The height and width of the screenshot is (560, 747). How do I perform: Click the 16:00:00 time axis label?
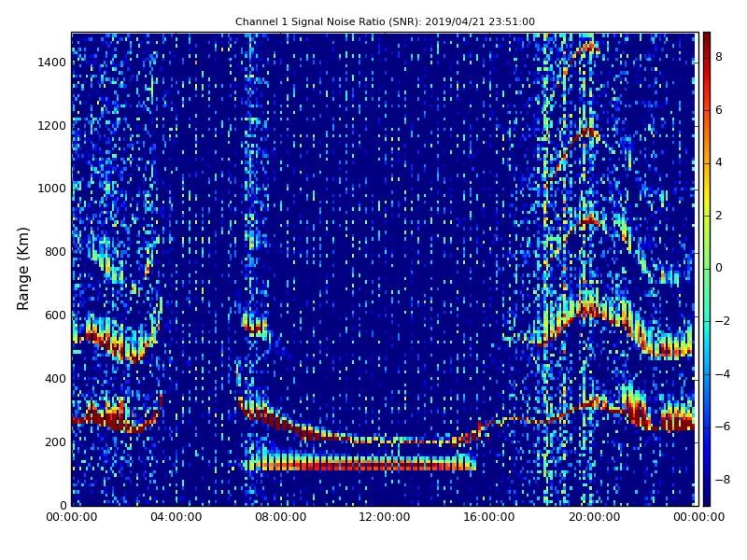[489, 517]
